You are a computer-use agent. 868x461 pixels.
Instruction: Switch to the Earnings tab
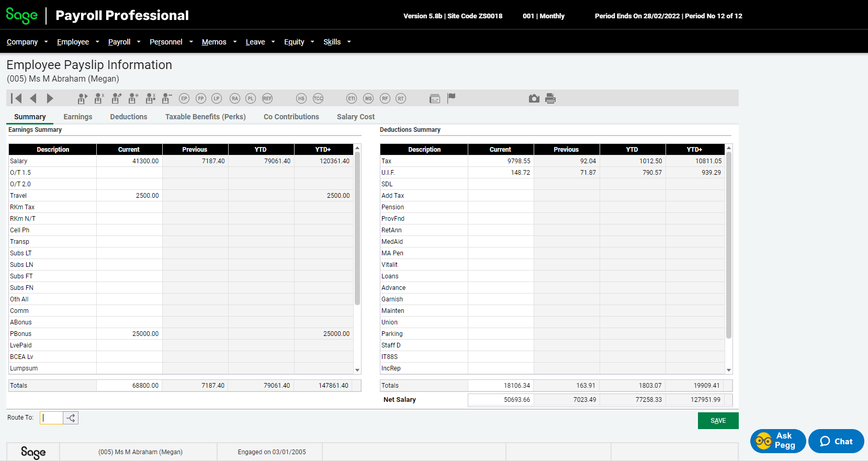(x=78, y=117)
